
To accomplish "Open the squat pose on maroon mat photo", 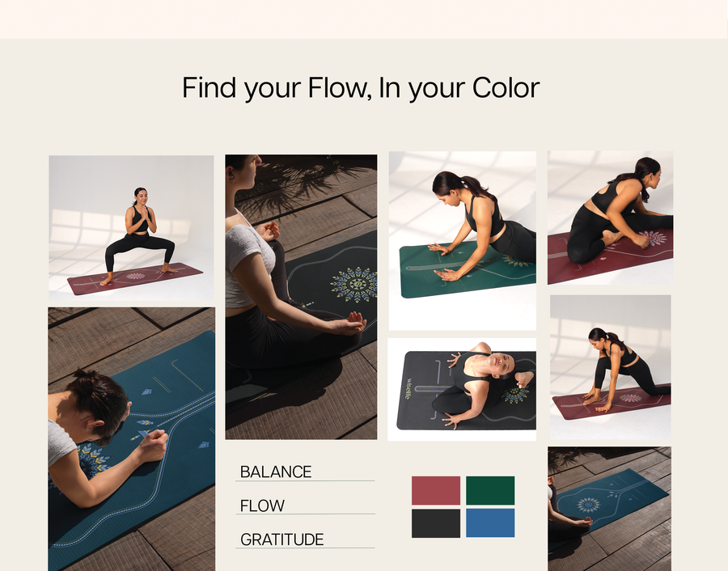I will click(131, 228).
